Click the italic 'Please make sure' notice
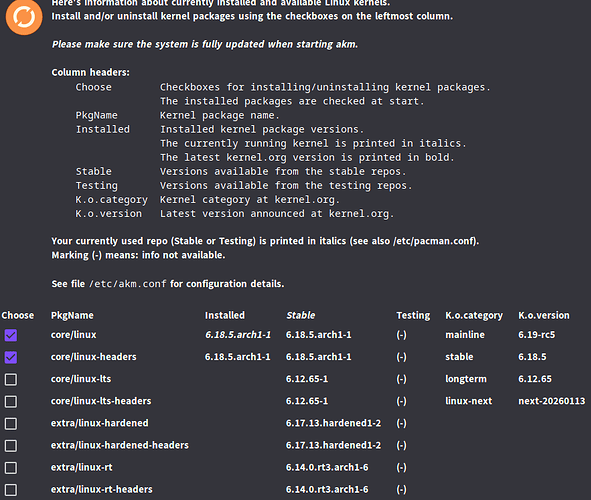 205,44
